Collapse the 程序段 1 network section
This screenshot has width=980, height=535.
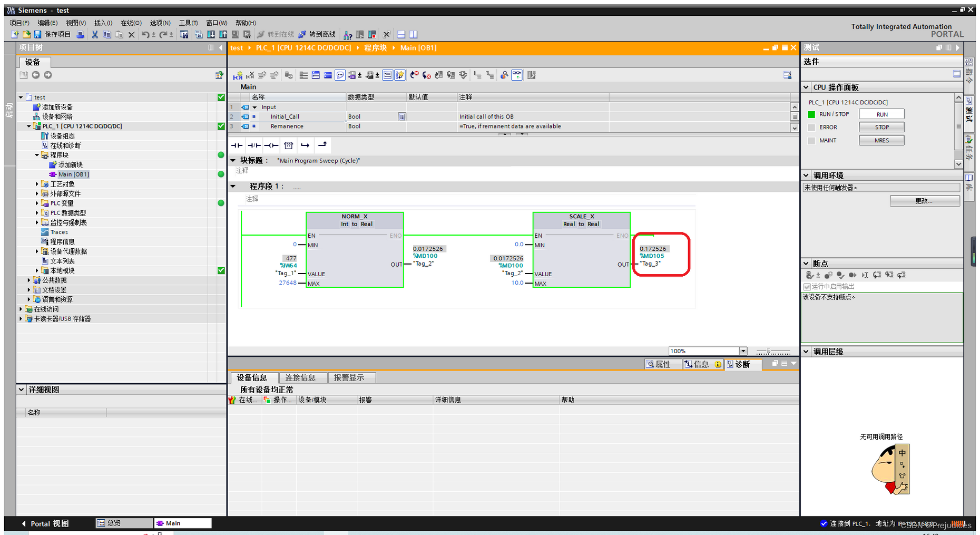(233, 186)
